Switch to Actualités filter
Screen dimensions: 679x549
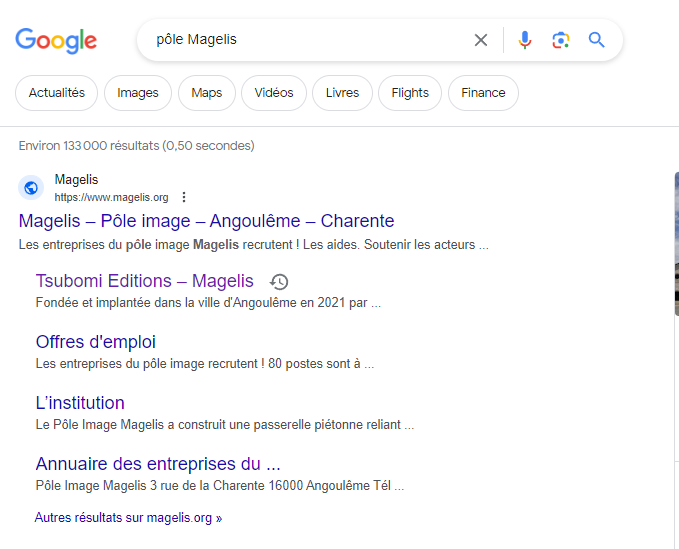pos(57,93)
